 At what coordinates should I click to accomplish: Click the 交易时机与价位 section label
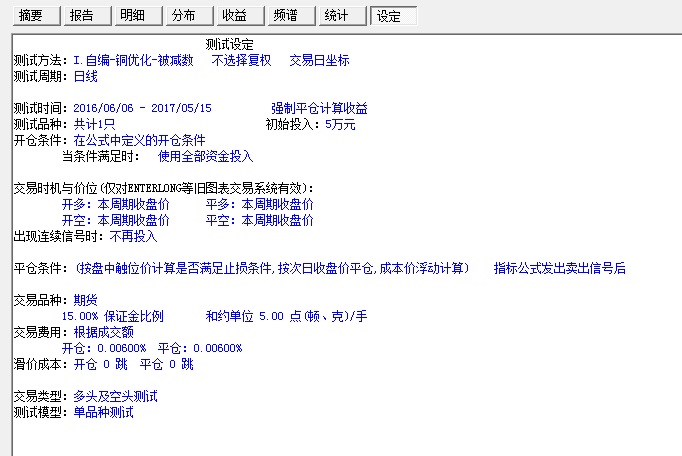[164, 188]
